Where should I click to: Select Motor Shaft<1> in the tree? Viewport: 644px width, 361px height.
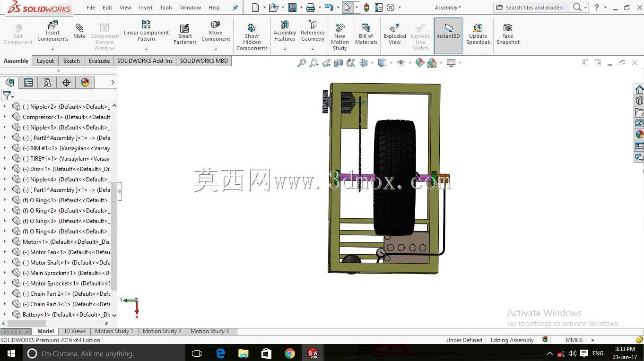coord(61,263)
